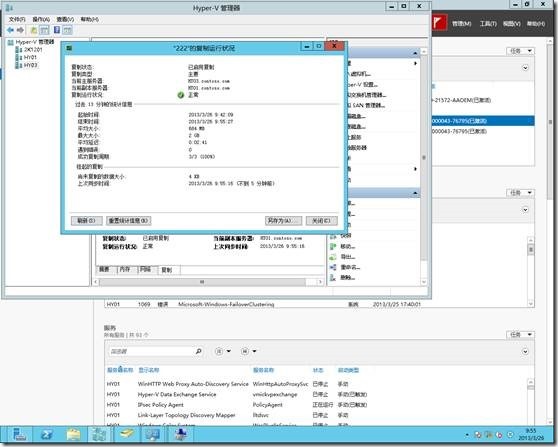Click the Hyper-V Manager title bar icon
Image resolution: width=558 pixels, height=447 pixels.
click(x=9, y=7)
